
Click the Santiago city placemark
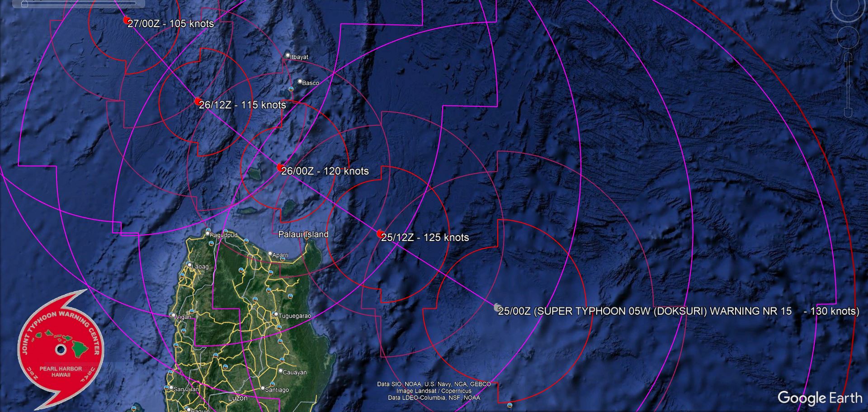(263, 388)
